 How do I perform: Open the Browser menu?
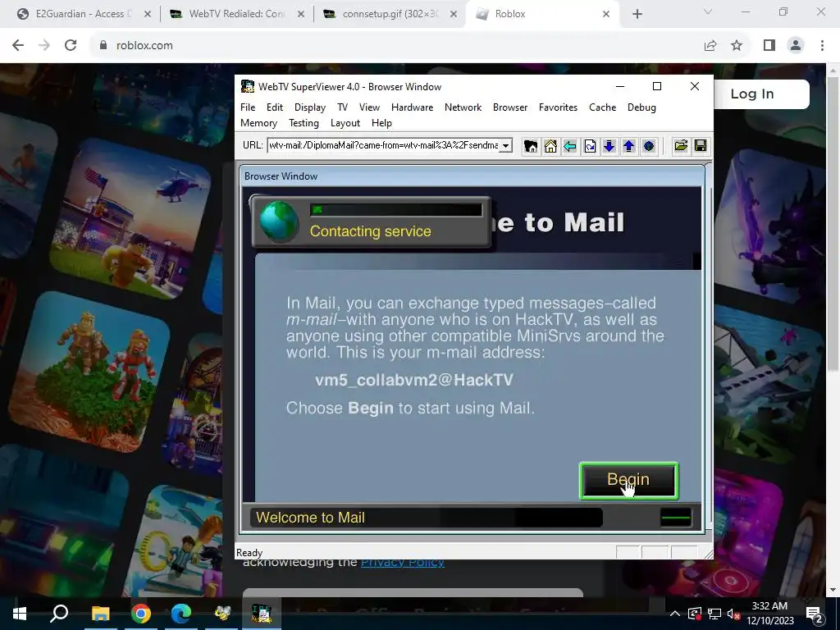510,107
